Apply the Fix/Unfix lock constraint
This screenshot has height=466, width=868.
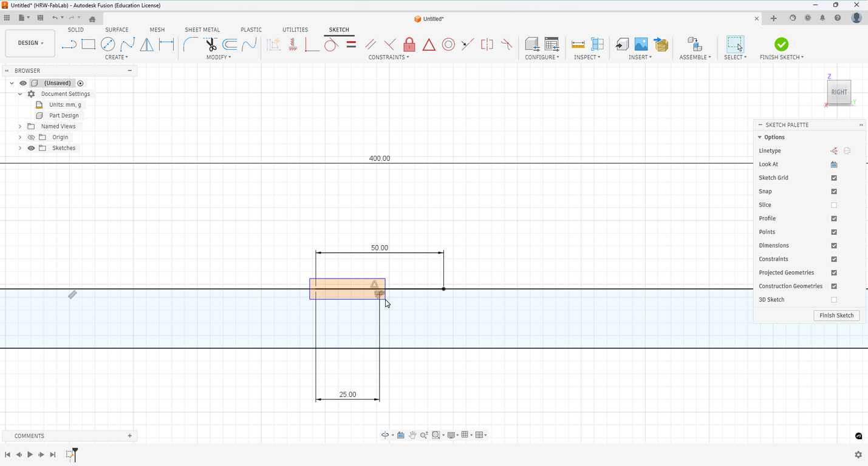[x=409, y=44]
